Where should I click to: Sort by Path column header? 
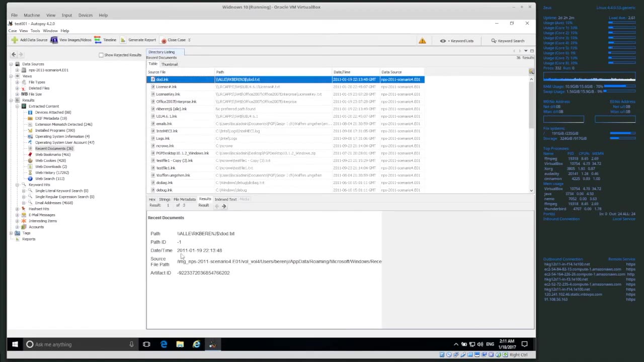(273, 72)
